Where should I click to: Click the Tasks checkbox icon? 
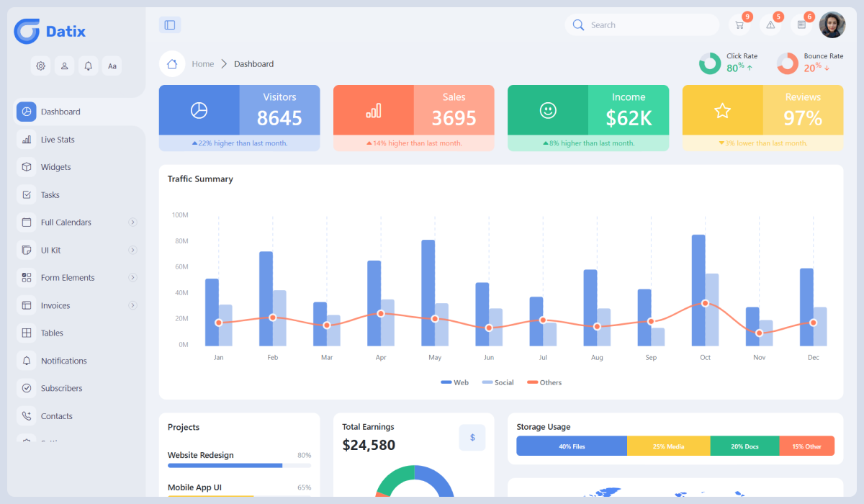pos(27,194)
